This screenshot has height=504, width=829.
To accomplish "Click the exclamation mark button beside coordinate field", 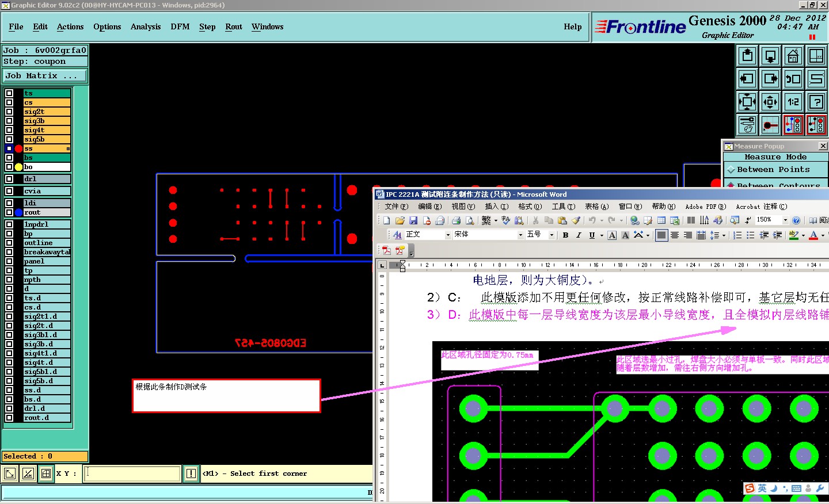I will point(191,474).
